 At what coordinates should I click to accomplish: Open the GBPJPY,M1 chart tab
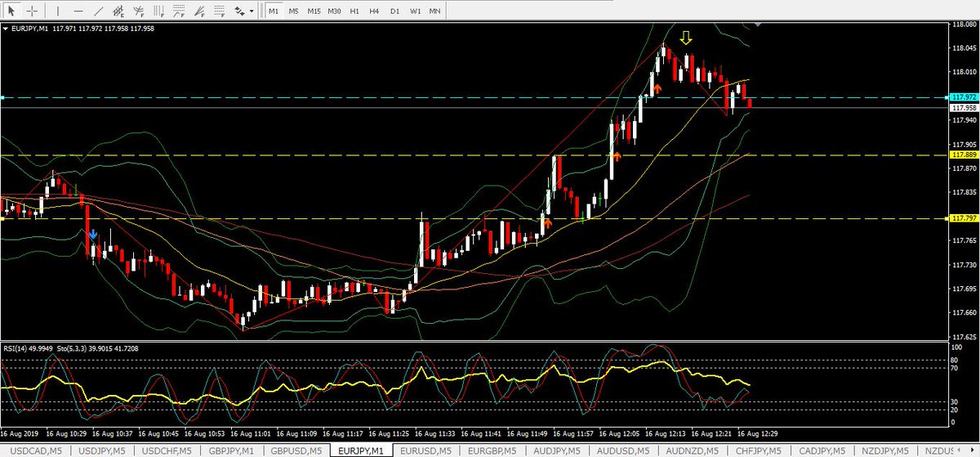coord(232,450)
